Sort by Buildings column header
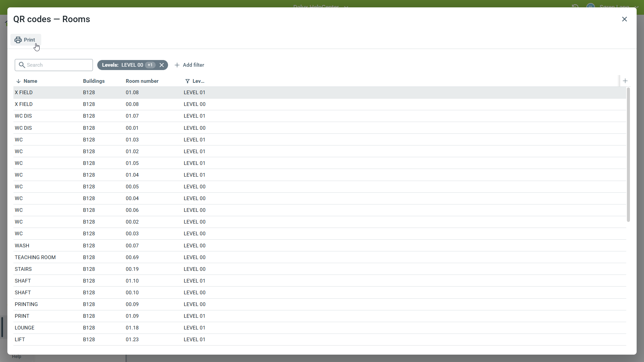644x362 pixels. 94,81
